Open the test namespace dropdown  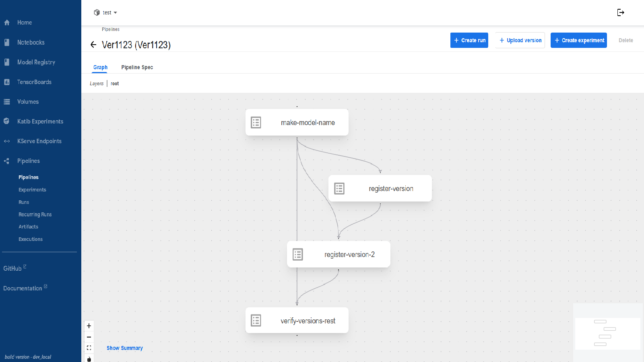(x=105, y=12)
